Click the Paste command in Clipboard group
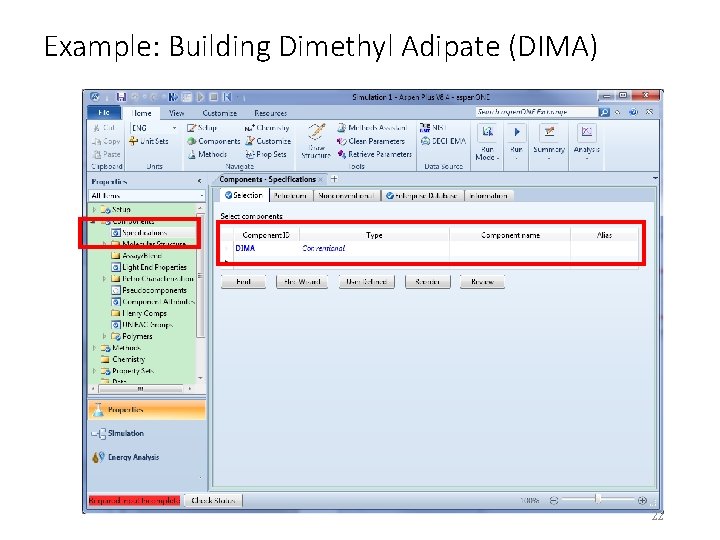Image resolution: width=720 pixels, height=540 pixels. pyautogui.click(x=107, y=154)
